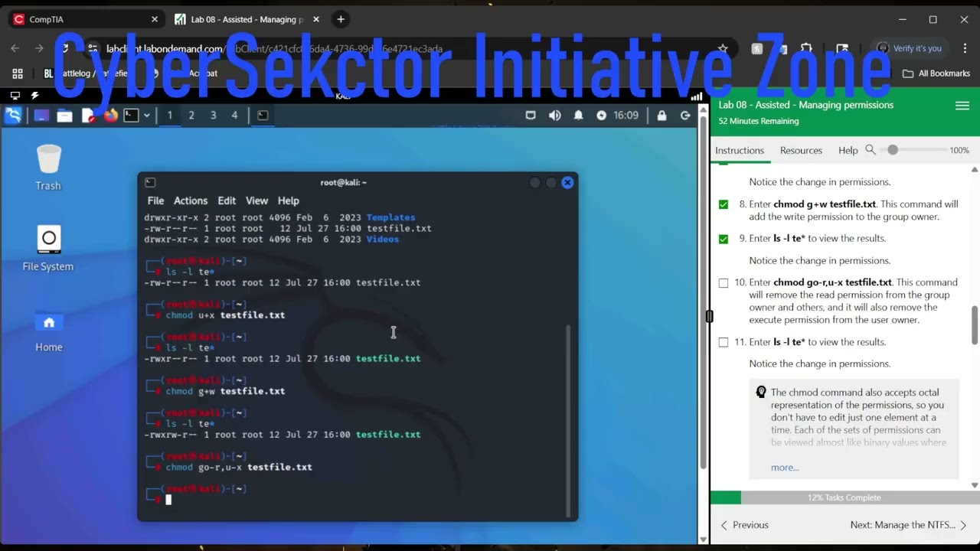This screenshot has width=980, height=551.
Task: Click the magnifier zoom icon in lab panel
Action: pyautogui.click(x=871, y=150)
